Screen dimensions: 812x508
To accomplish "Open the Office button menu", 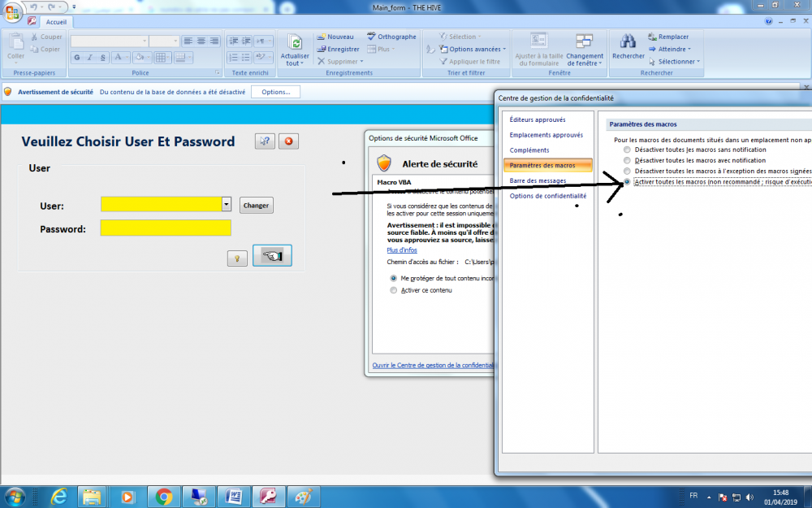I will tap(11, 12).
